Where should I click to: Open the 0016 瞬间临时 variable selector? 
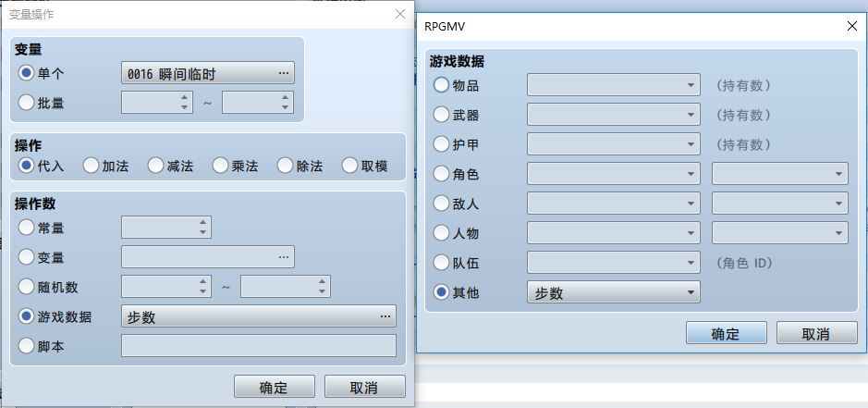208,72
